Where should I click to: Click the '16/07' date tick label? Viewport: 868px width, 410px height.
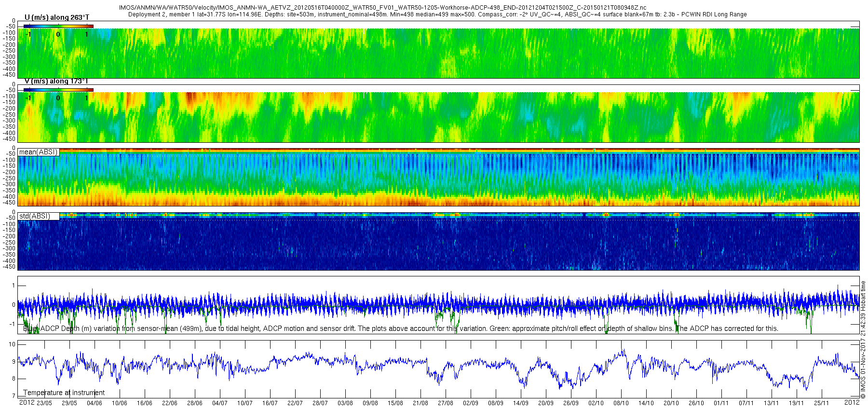[270, 403]
